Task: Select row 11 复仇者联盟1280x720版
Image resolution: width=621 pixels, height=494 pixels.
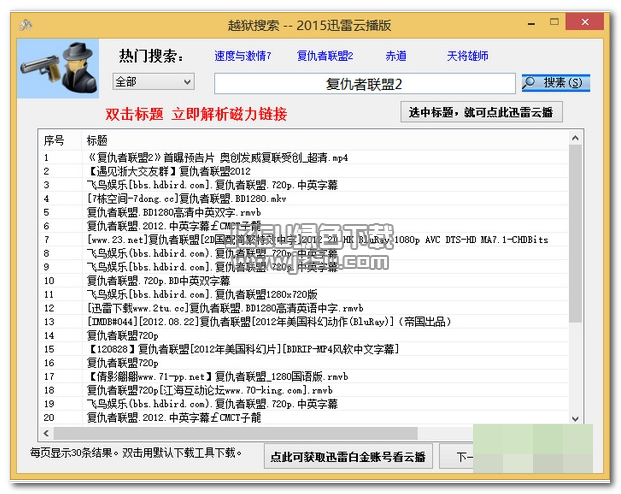Action: click(x=304, y=294)
